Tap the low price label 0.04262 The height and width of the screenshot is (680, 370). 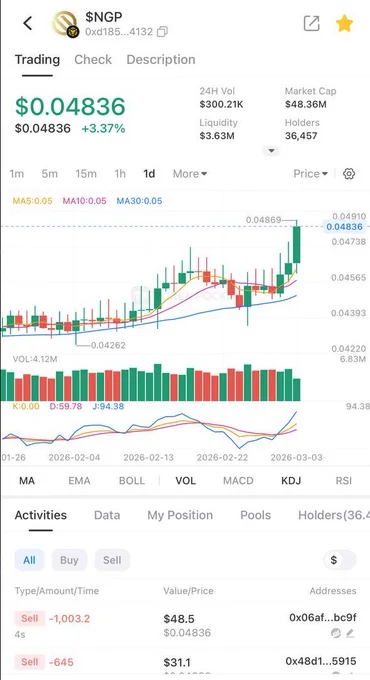[x=108, y=345]
